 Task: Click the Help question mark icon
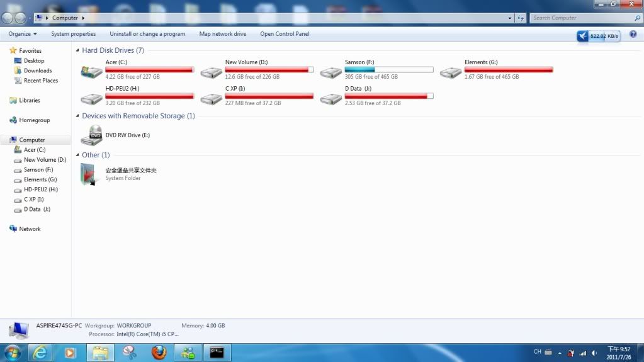coord(633,34)
